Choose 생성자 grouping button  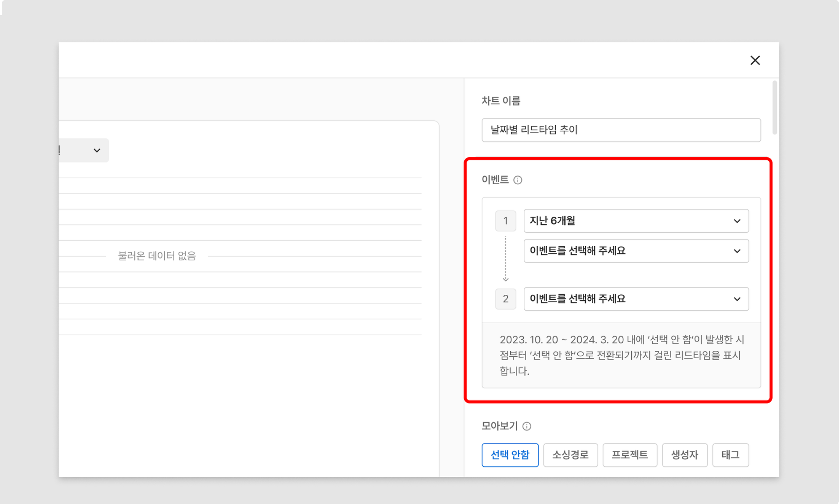click(684, 455)
